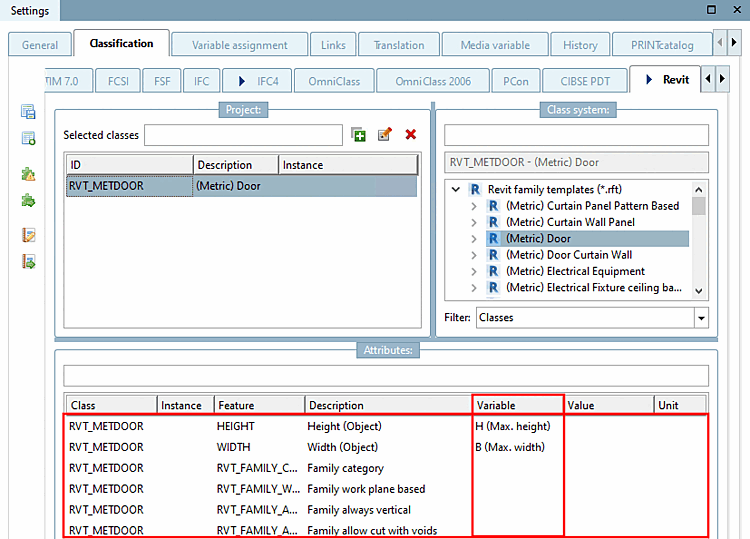750x539 pixels.
Task: Switch to the Variable assignment tab
Action: pos(239,45)
